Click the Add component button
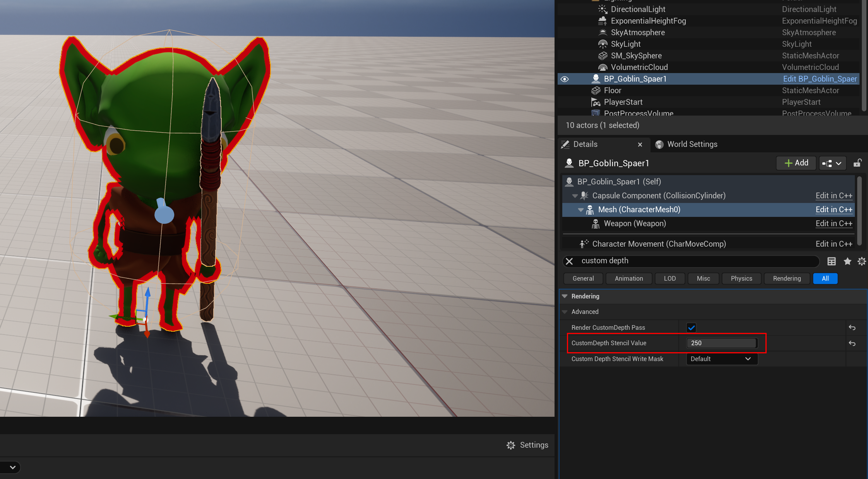This screenshot has width=868, height=479. click(x=796, y=163)
